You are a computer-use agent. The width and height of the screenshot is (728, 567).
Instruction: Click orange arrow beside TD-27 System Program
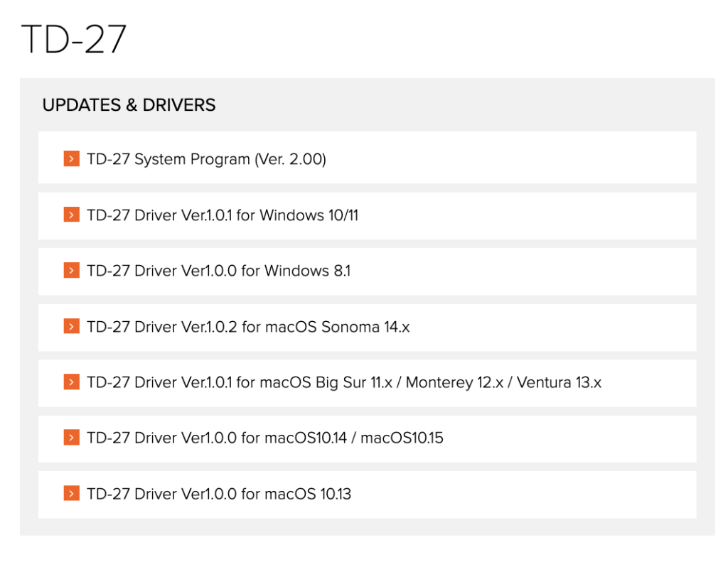[72, 158]
